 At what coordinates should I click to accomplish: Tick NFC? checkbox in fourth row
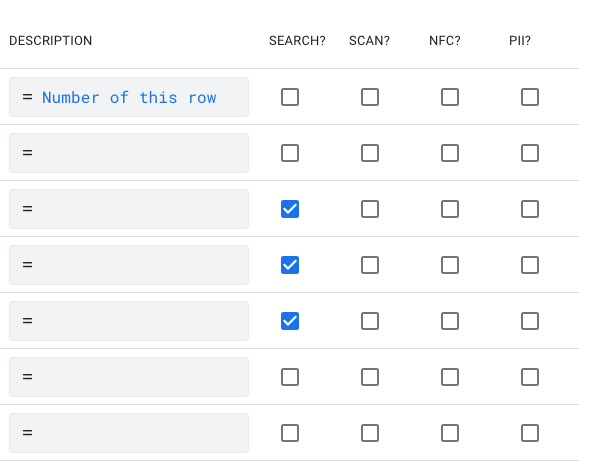(450, 265)
